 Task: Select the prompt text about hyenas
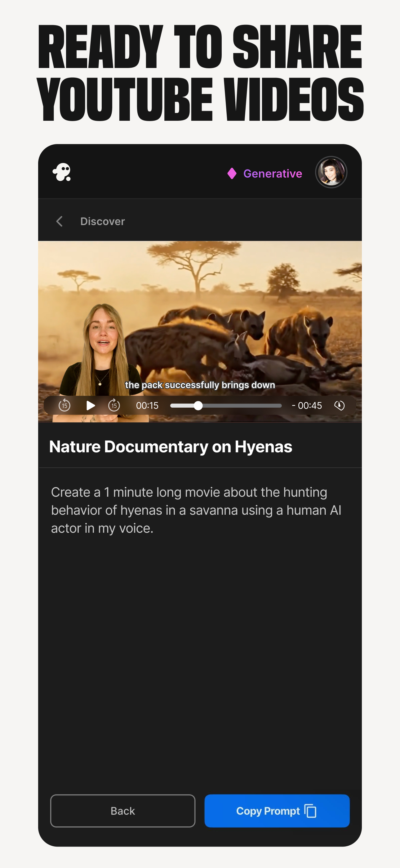click(x=196, y=510)
